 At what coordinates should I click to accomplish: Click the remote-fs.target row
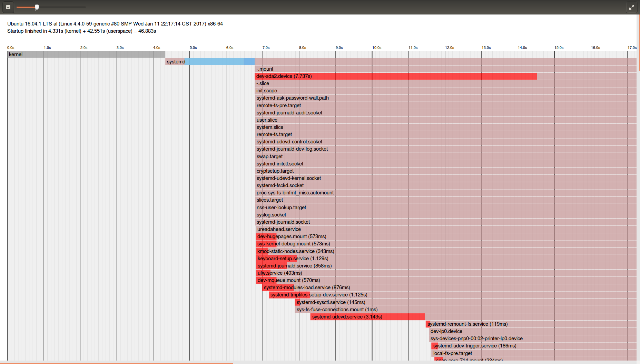(x=445, y=134)
